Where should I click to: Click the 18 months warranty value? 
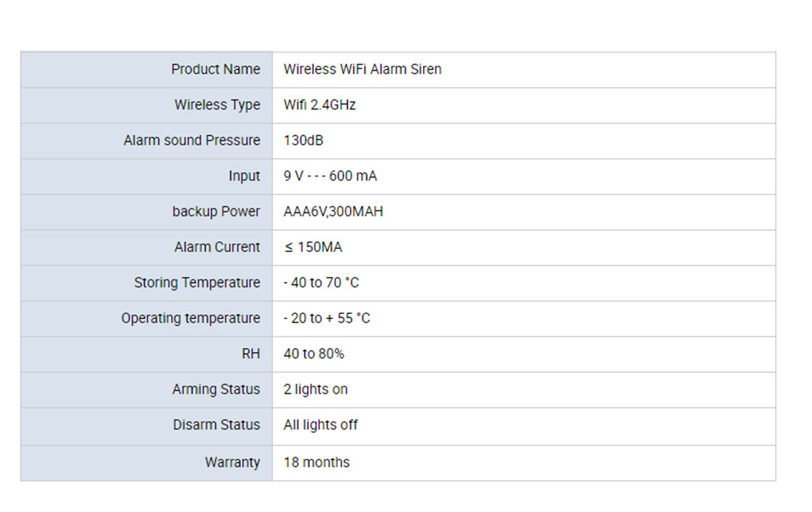317,462
